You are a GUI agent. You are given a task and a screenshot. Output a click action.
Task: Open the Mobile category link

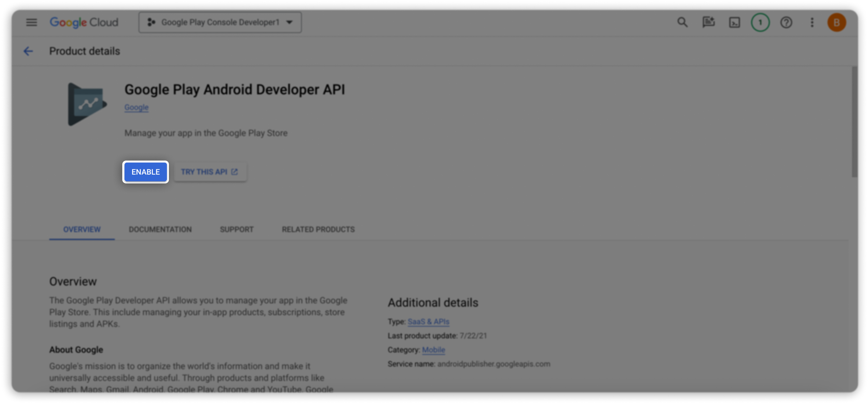[x=433, y=350]
